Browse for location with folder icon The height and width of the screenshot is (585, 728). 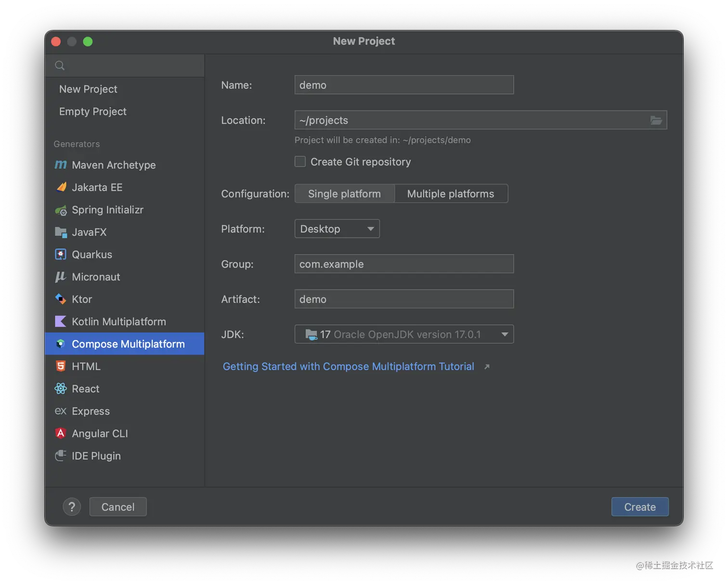pos(656,120)
